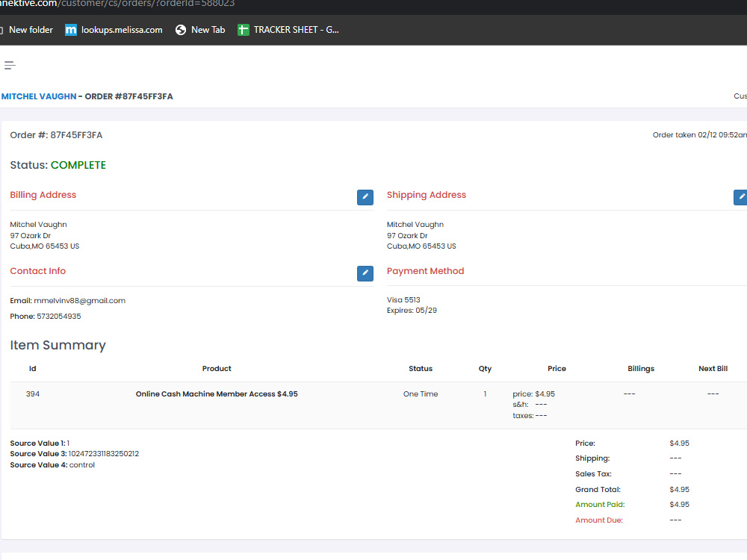Select product Online Cash Machine Member Access
This screenshot has height=560, width=747.
pyautogui.click(x=217, y=393)
